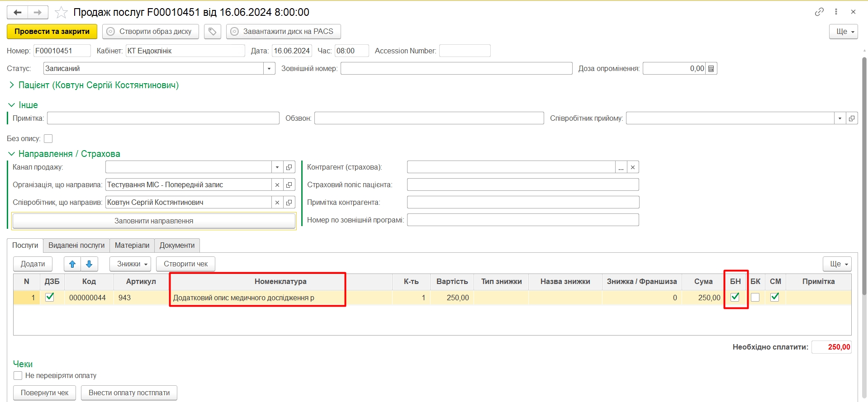Tick Не перевіряти оплату checkbox
Screen dimensions: 868x402
(18, 376)
